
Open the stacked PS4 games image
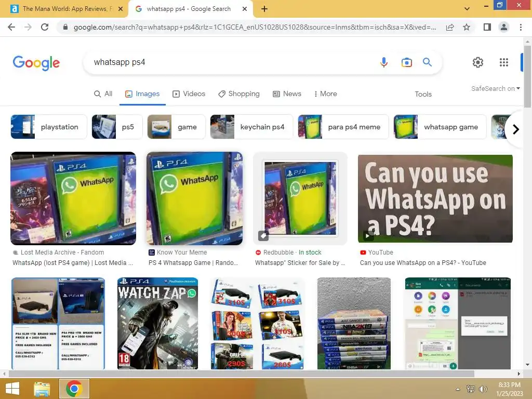pos(354,323)
